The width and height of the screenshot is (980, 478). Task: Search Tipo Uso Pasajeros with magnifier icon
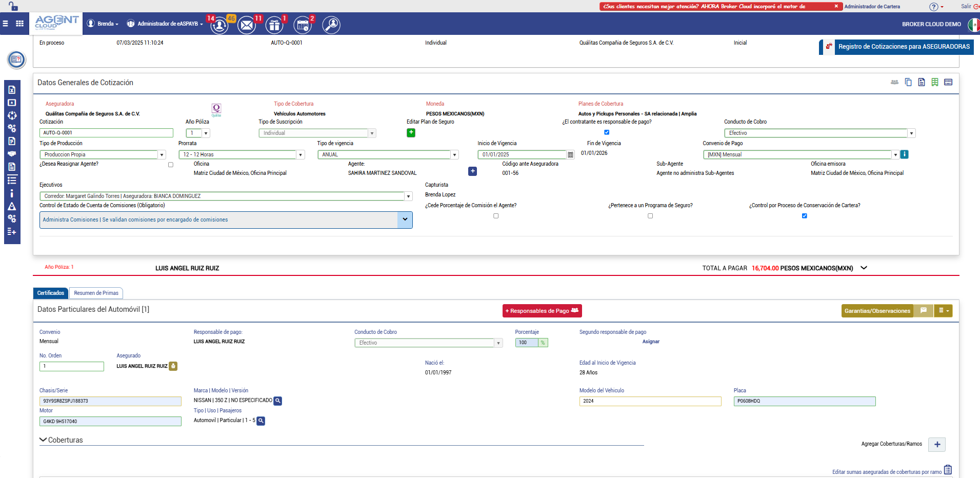261,421
